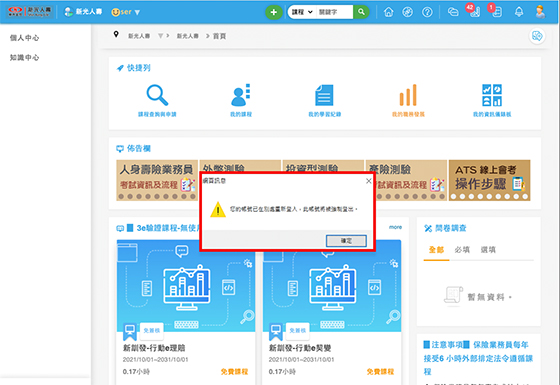The width and height of the screenshot is (560, 385).
Task: Open the chat messages icon
Action: pyautogui.click(x=453, y=12)
